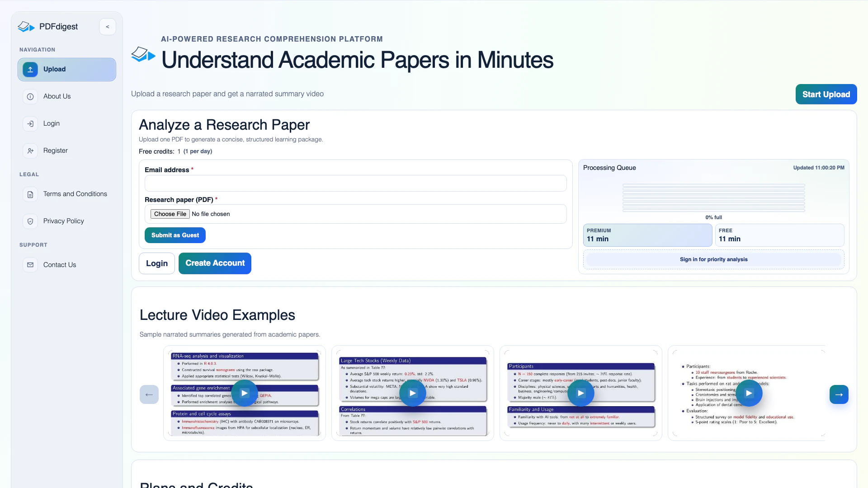
Task: Open the About Us navigation item
Action: tap(57, 96)
